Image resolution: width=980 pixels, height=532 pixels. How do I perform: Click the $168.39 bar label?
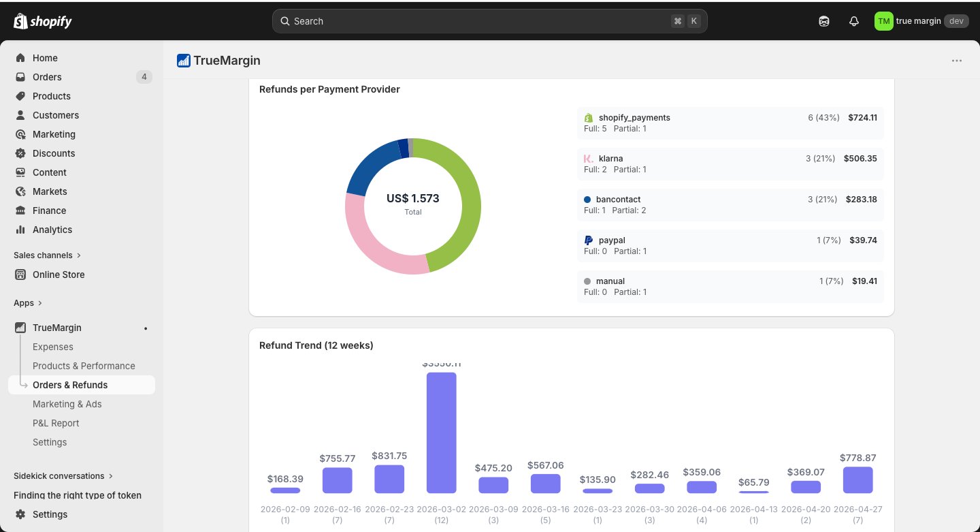(285, 479)
